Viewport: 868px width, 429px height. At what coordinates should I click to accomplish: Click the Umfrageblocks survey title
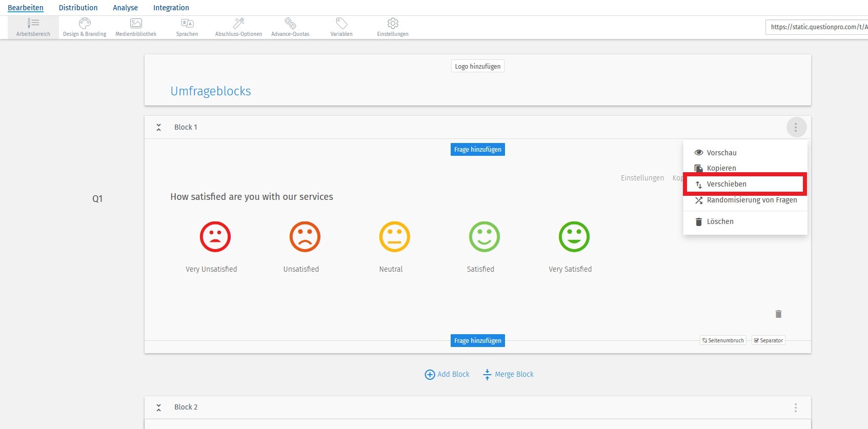coord(211,91)
